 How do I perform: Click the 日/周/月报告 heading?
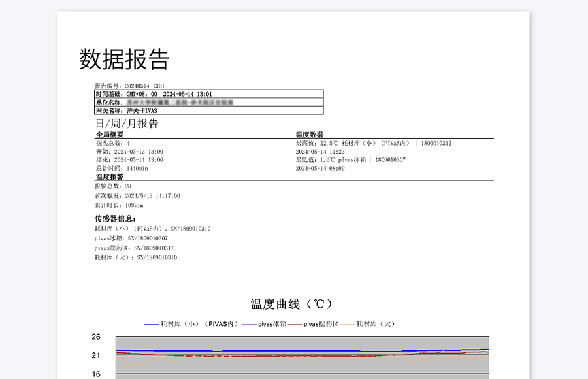(x=127, y=124)
